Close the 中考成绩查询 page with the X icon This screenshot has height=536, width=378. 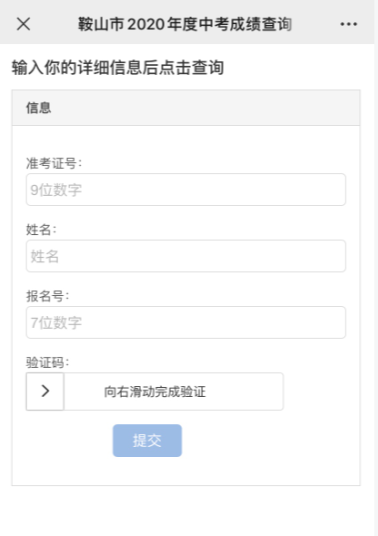tap(23, 24)
